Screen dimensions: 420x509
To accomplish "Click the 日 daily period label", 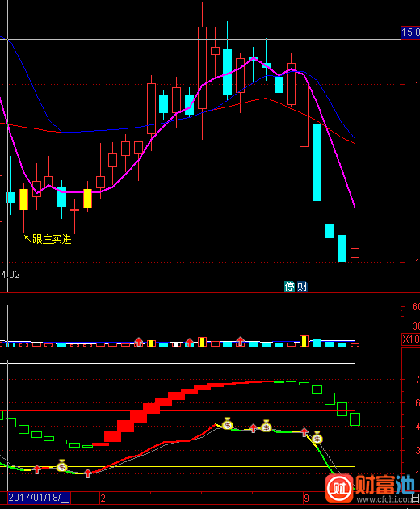I will click(416, 498).
